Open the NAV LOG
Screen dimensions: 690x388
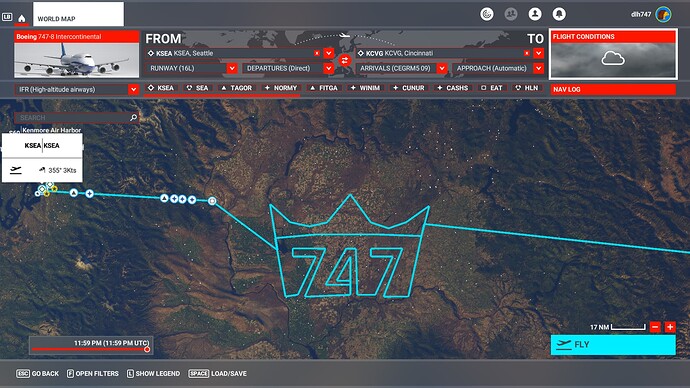tap(613, 89)
